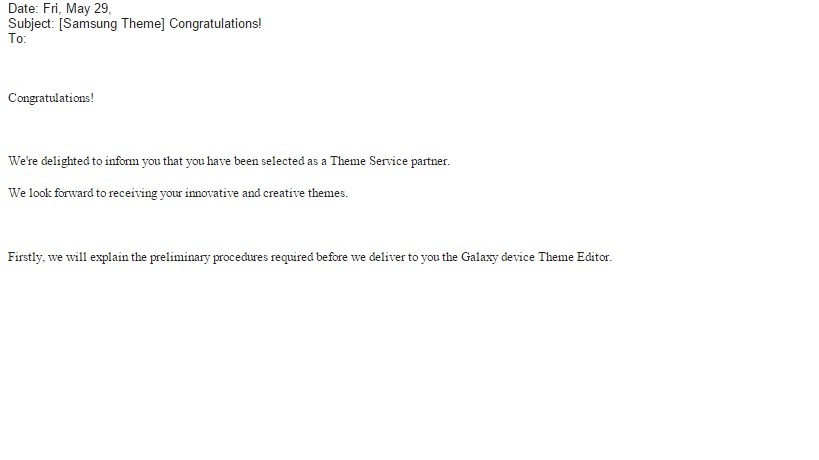Screen dimensions: 819x460
Task: Click the sentence starting We're delighted to inform
Action: 229,161
